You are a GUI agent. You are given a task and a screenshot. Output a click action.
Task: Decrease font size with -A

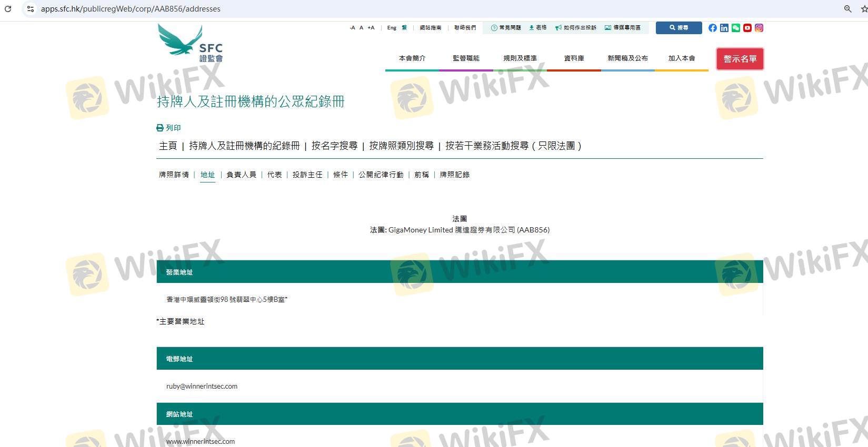point(352,28)
